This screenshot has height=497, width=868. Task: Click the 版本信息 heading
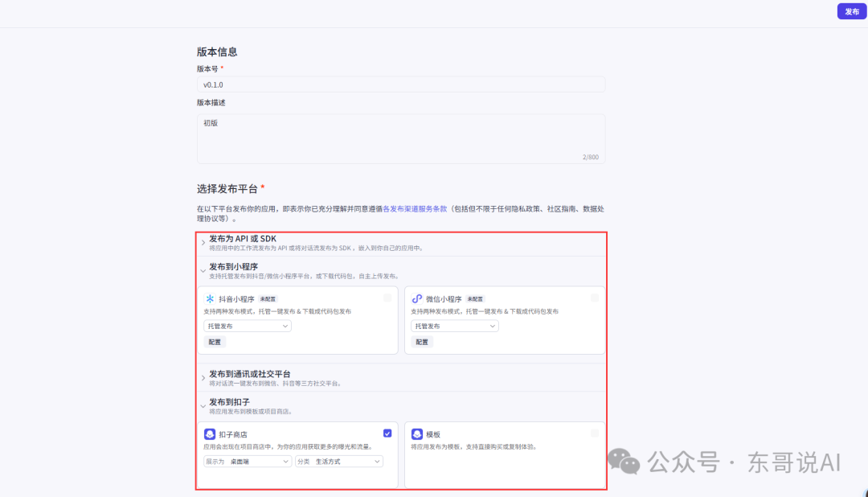click(217, 51)
